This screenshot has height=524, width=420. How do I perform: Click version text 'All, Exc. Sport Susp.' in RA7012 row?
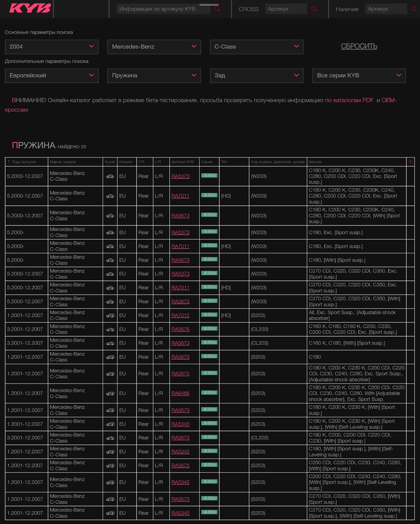tap(332, 312)
